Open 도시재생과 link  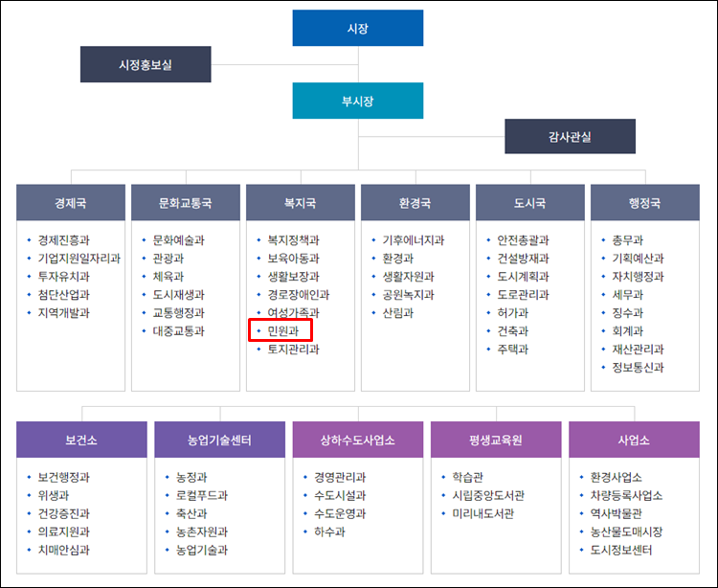click(179, 294)
